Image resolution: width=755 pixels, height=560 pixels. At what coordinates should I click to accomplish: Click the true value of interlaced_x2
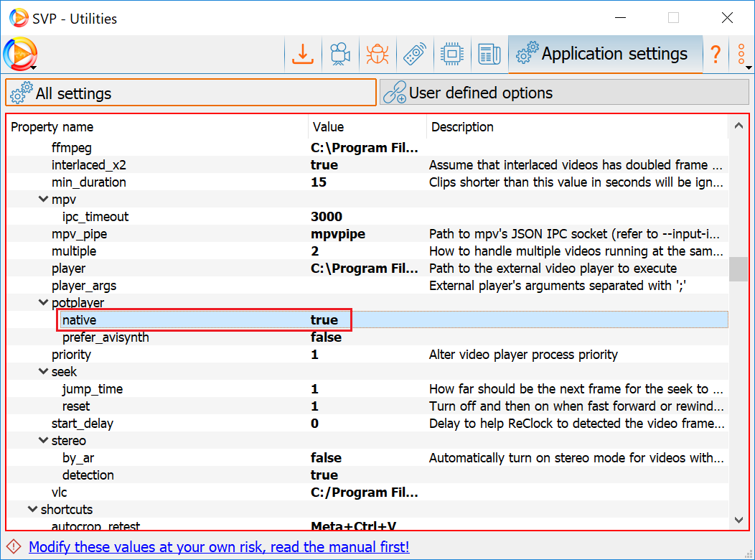click(x=324, y=164)
